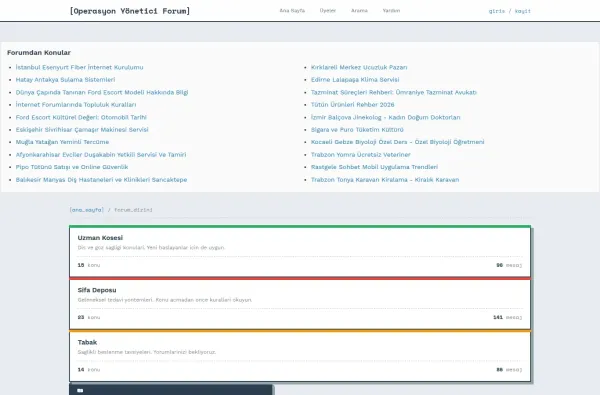Open Dünya Çapında Tanınan Ford Escort topic

click(x=102, y=92)
